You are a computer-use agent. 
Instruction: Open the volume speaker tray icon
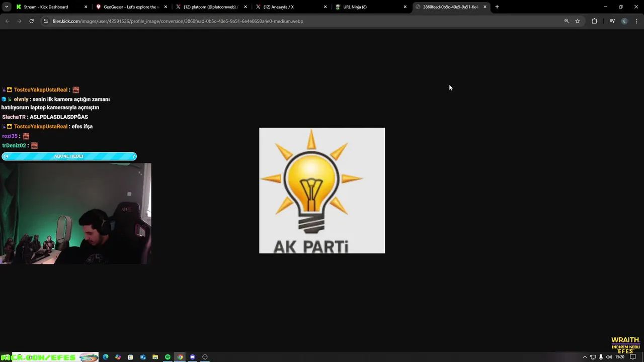click(x=609, y=357)
